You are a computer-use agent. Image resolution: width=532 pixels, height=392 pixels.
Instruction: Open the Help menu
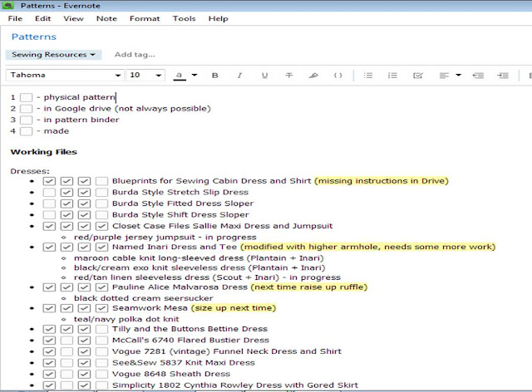click(218, 18)
